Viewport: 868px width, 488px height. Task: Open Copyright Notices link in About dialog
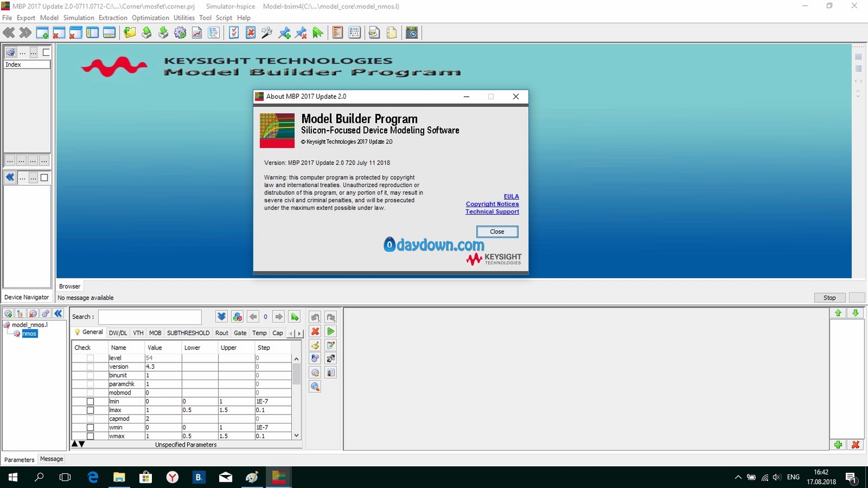tap(492, 204)
